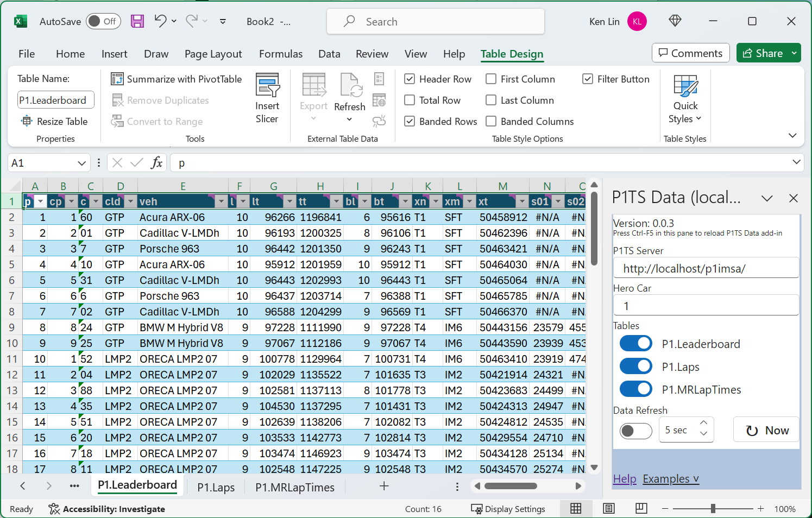This screenshot has height=518, width=812.
Task: Check the Banded Columns checkbox
Action: [x=491, y=121]
